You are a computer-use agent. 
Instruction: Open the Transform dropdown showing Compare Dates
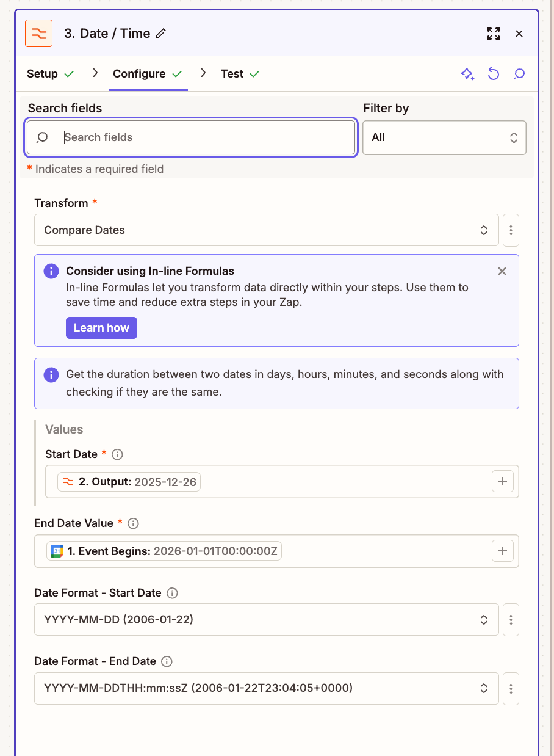pos(266,230)
